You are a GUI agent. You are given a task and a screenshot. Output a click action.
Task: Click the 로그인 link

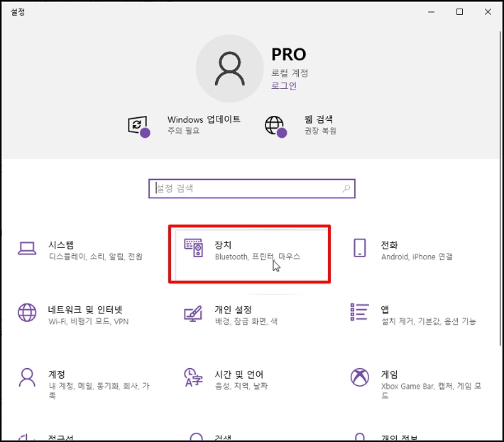(284, 86)
